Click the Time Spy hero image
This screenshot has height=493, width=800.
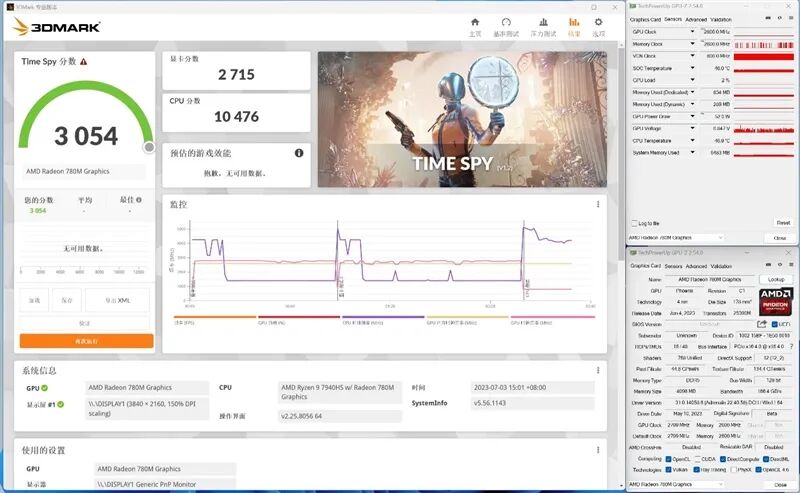462,119
